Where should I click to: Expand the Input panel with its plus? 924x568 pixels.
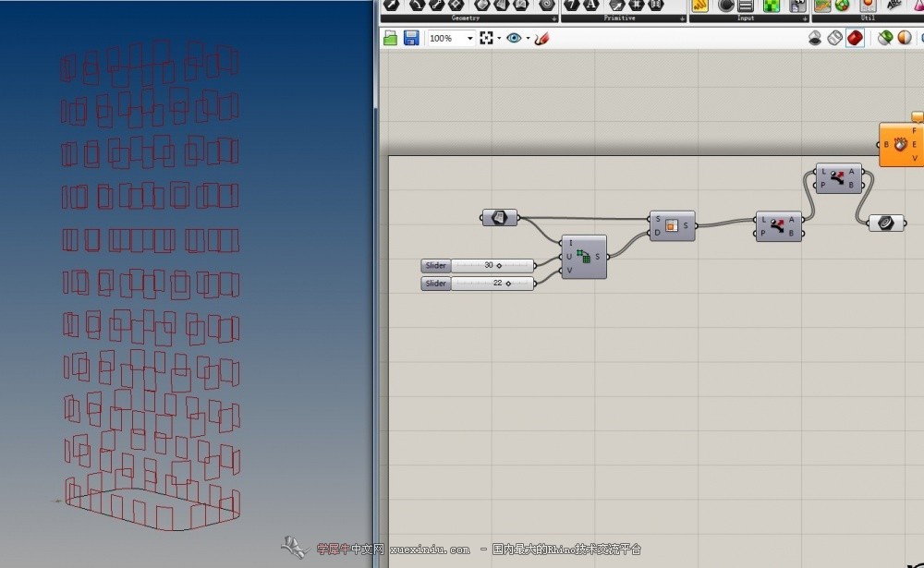[805, 18]
